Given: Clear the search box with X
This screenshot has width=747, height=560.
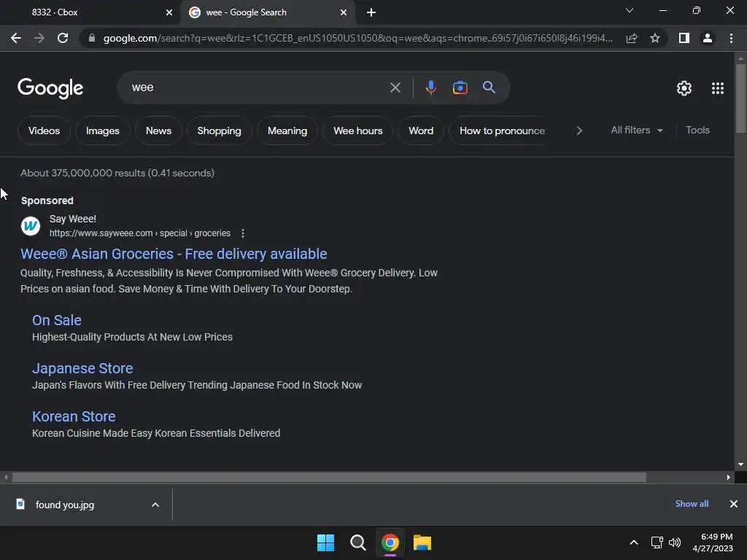Looking at the screenshot, I should (395, 87).
